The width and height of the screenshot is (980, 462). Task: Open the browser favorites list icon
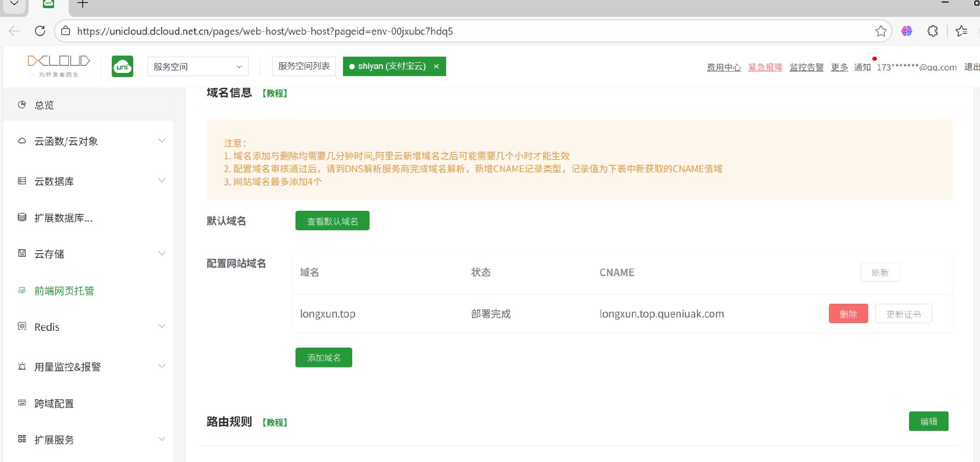coord(962,31)
